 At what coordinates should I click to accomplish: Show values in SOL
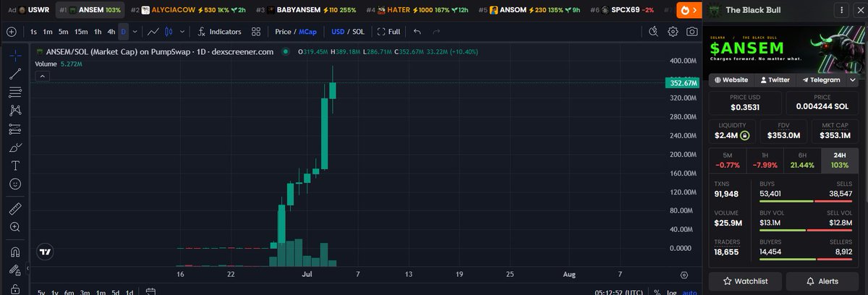point(358,32)
